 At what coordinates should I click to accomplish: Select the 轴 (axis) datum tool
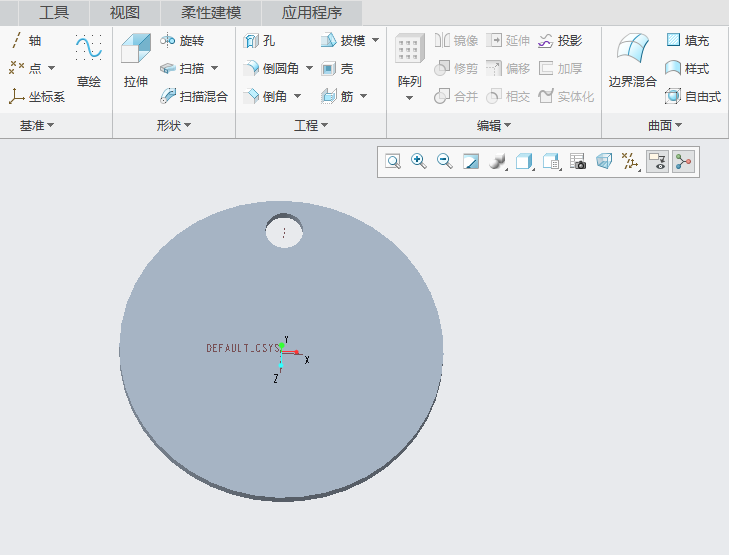[26, 41]
